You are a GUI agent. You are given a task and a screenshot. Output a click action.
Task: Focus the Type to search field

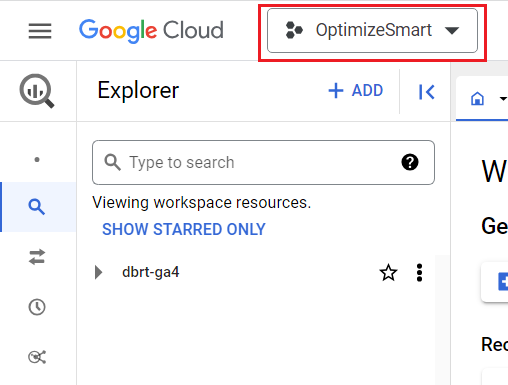pos(263,162)
